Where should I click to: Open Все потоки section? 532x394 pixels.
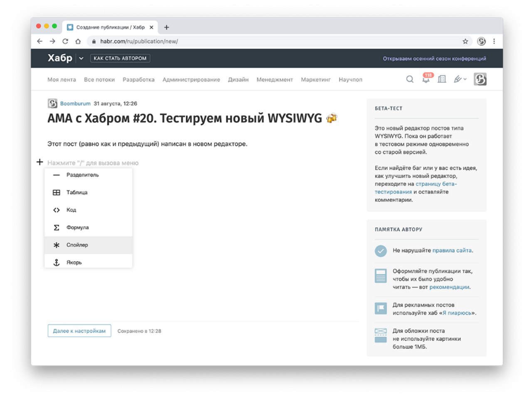tap(99, 80)
